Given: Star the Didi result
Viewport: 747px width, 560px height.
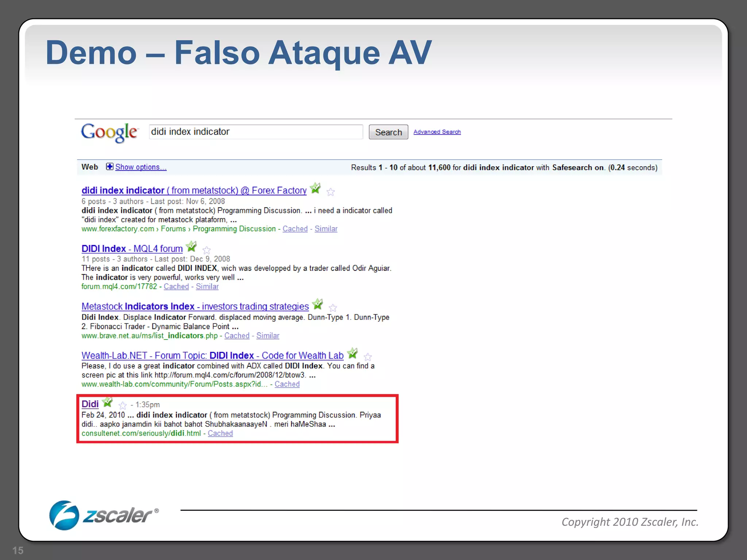Looking at the screenshot, I should point(123,405).
